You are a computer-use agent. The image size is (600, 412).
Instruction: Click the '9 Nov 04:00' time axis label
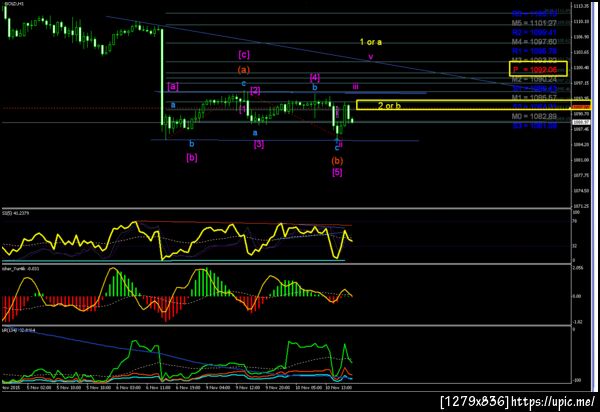point(218,388)
